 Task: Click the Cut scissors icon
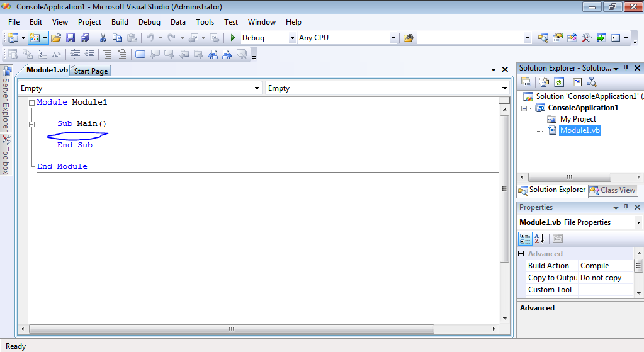click(x=103, y=38)
